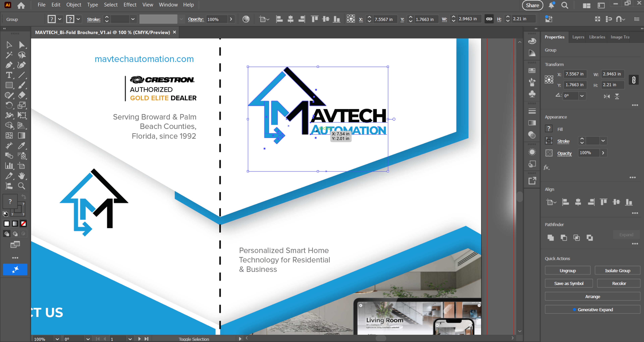Select the Column Graph tool
This screenshot has height=342, width=644.
(9, 166)
